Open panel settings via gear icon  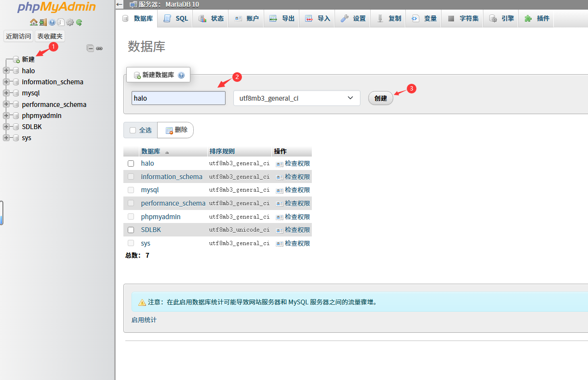coord(70,22)
